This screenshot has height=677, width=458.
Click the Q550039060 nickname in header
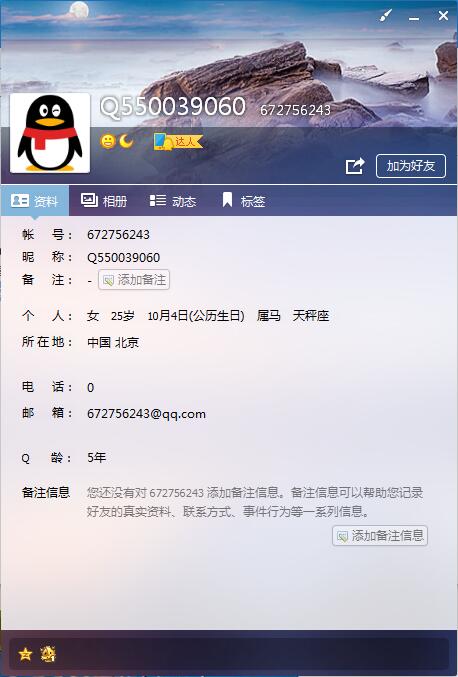tap(173, 106)
